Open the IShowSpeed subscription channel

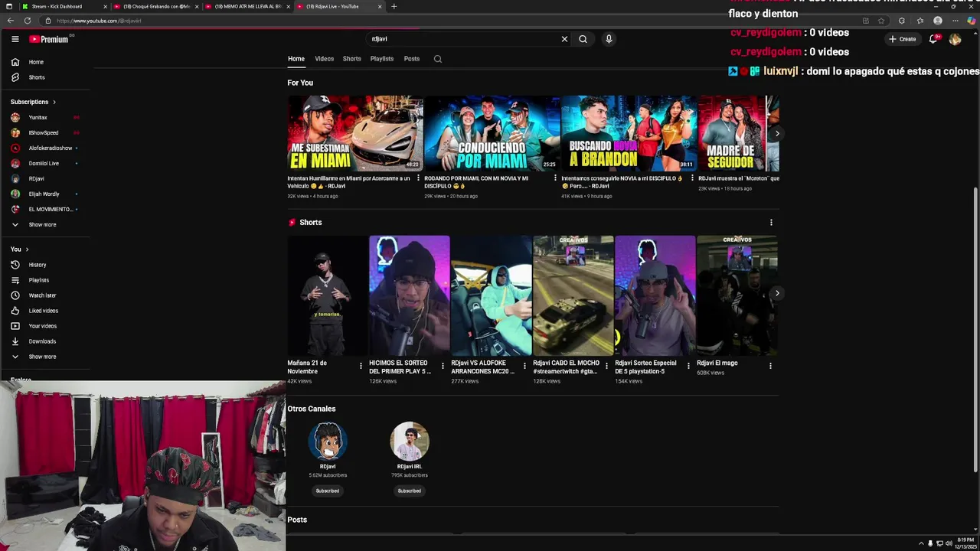point(46,133)
